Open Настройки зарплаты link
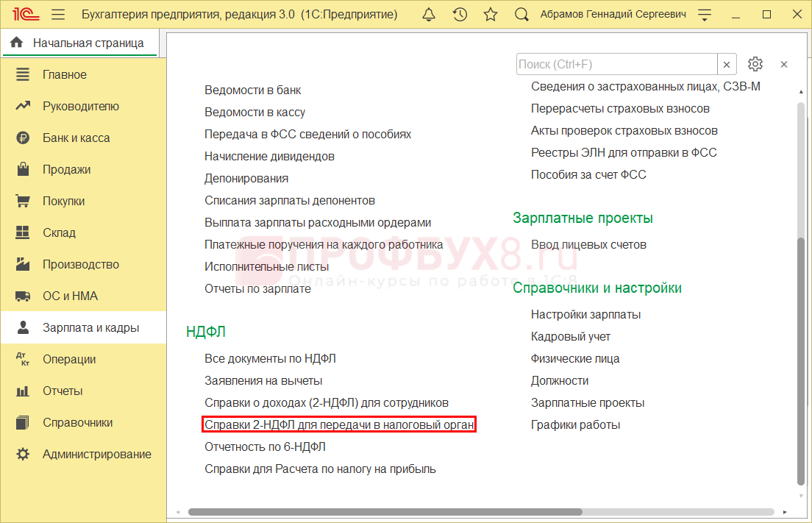 [585, 314]
